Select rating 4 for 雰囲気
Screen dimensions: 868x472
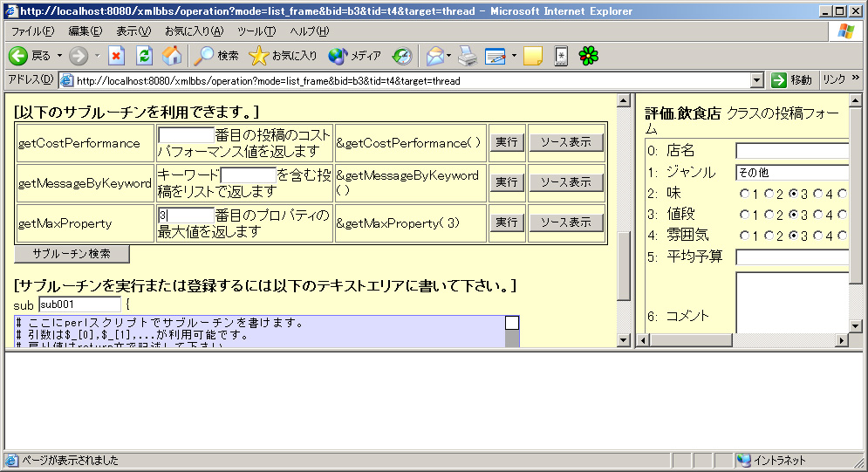tap(817, 236)
